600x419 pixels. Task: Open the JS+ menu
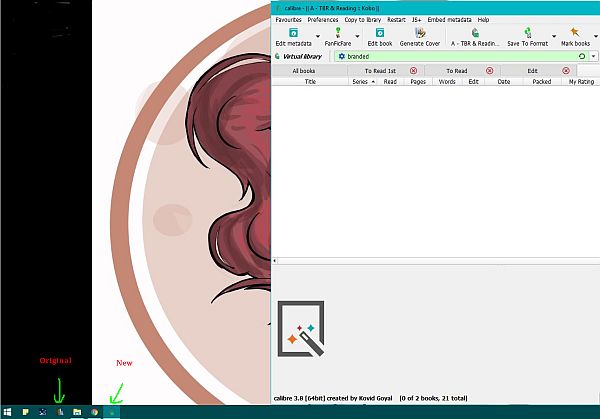coord(416,20)
